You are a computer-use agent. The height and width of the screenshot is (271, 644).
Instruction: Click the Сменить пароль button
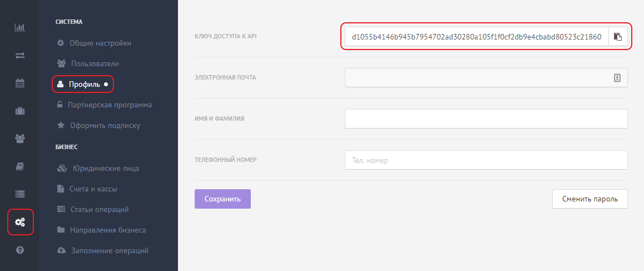(x=590, y=199)
